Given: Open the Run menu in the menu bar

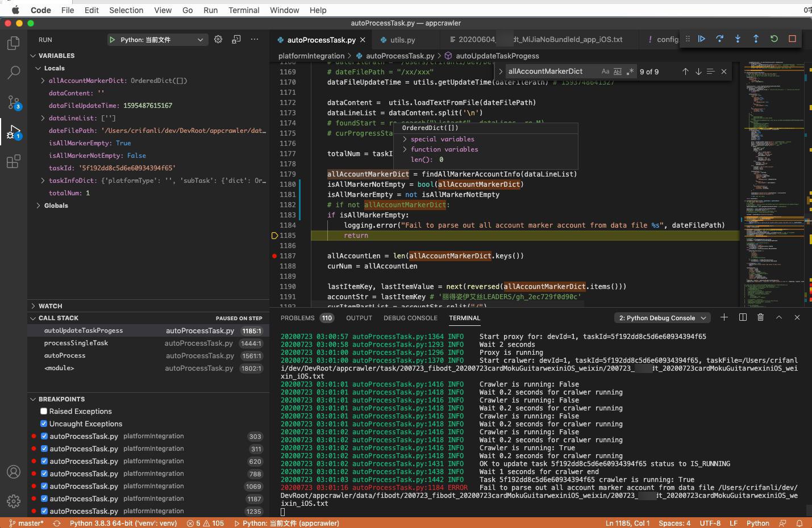Looking at the screenshot, I should [x=210, y=10].
